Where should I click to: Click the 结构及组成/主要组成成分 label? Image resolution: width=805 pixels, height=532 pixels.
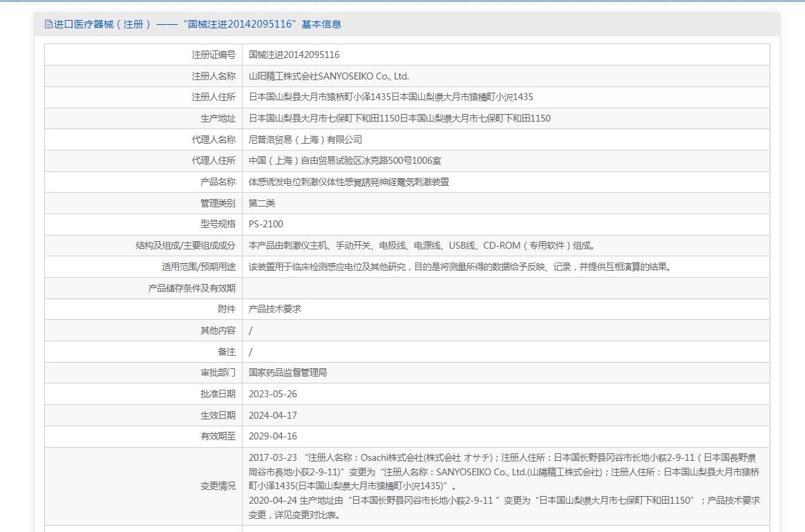[x=186, y=245]
